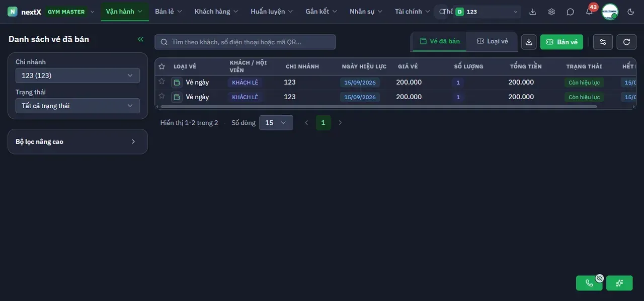This screenshot has height=301, width=644.
Task: Open the Gắn kết menu
Action: pos(321,12)
